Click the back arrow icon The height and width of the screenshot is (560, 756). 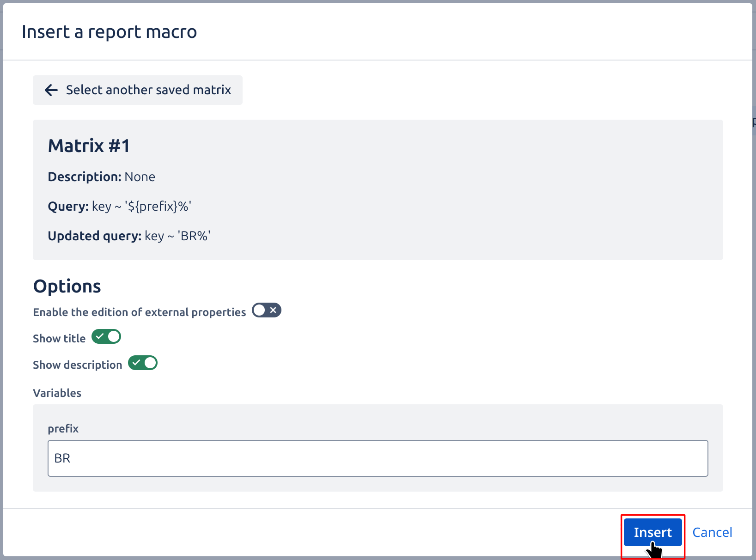51,90
